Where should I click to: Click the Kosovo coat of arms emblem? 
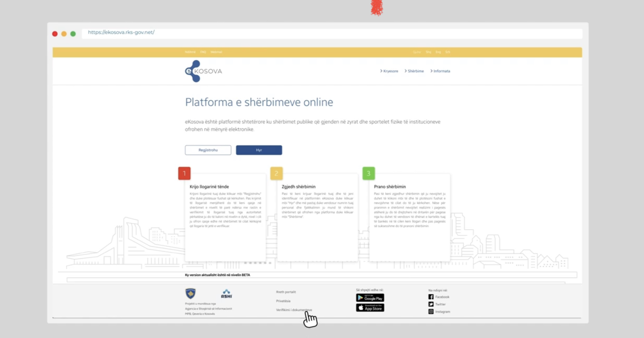point(190,293)
